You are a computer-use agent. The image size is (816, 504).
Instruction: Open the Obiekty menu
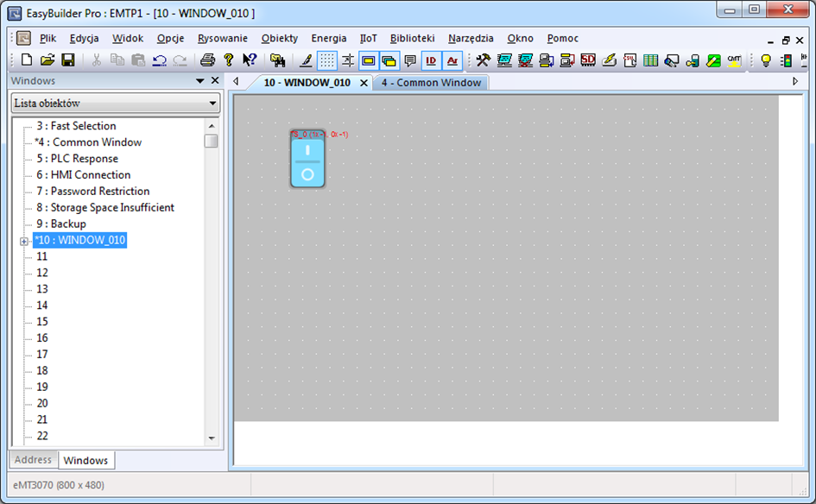point(280,39)
